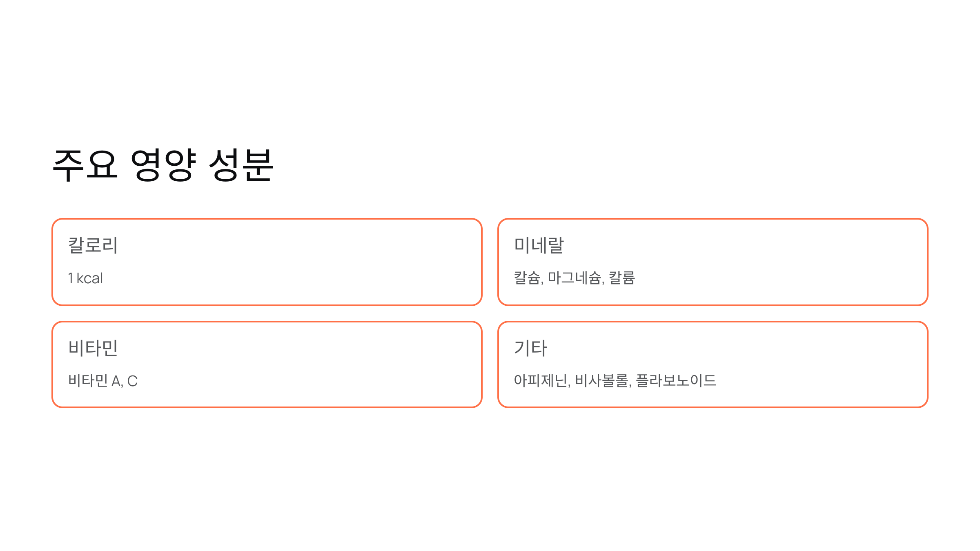980x551 pixels.
Task: Click the 칼슘, 마그네슘, 칼륨 text
Action: tap(574, 278)
